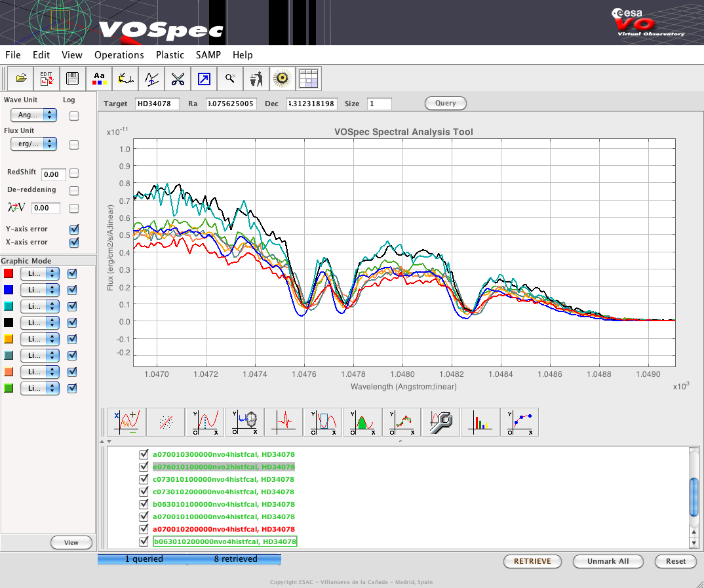Click the RedShift value field
704x588 pixels.
pyautogui.click(x=54, y=174)
